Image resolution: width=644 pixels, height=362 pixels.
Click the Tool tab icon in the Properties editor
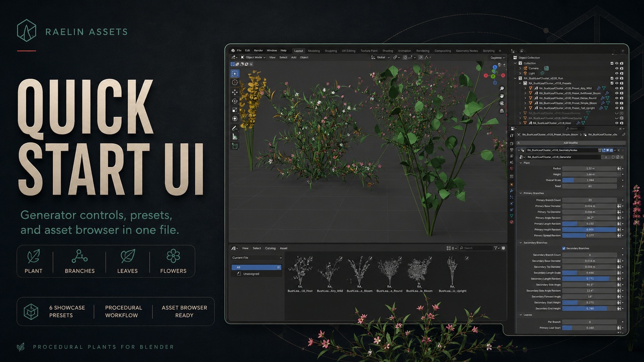[x=512, y=135]
